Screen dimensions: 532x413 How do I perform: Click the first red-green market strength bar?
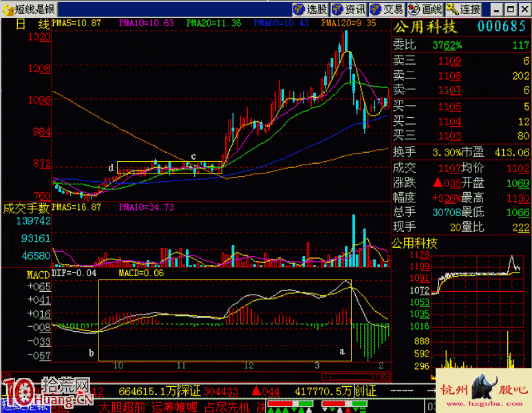click(x=290, y=403)
